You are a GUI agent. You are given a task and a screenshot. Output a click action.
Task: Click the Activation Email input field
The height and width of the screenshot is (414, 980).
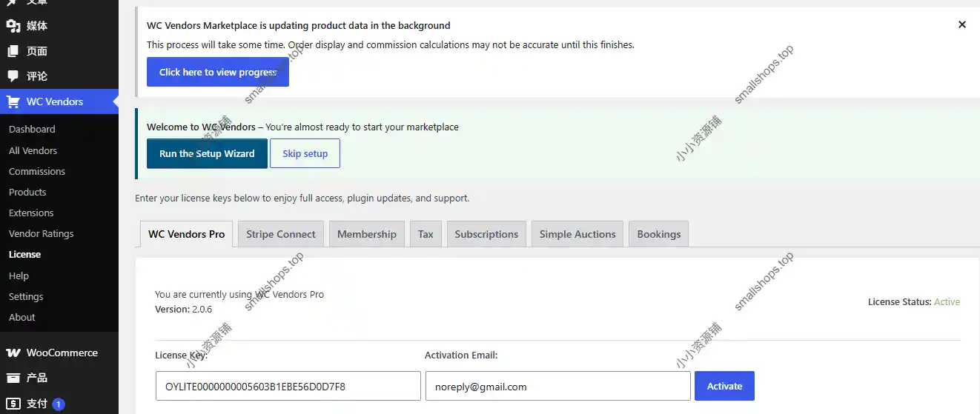(558, 386)
